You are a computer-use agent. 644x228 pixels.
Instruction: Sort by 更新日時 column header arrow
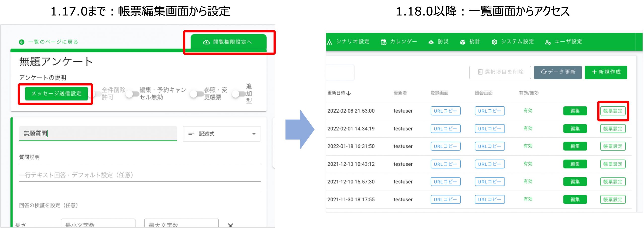click(349, 93)
